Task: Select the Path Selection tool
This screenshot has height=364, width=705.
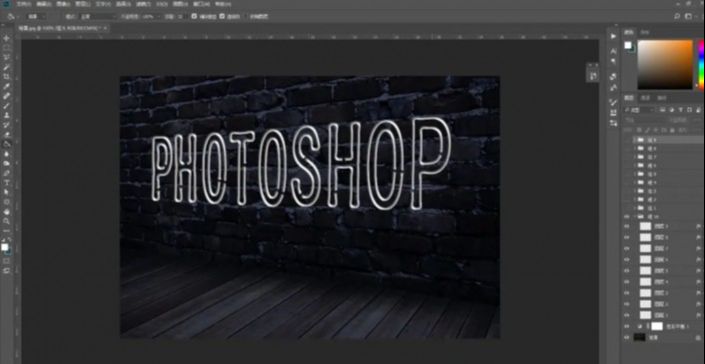Action: coord(6,192)
